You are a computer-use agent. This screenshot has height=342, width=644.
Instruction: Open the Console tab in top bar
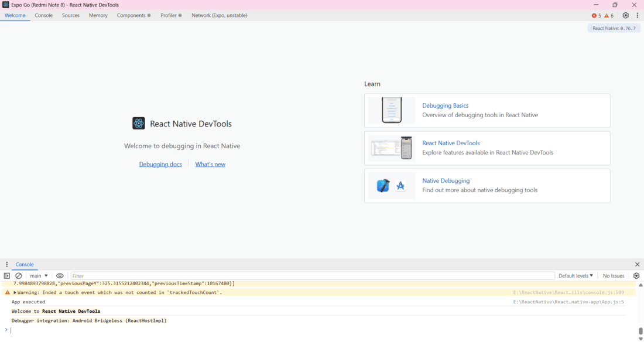point(43,15)
